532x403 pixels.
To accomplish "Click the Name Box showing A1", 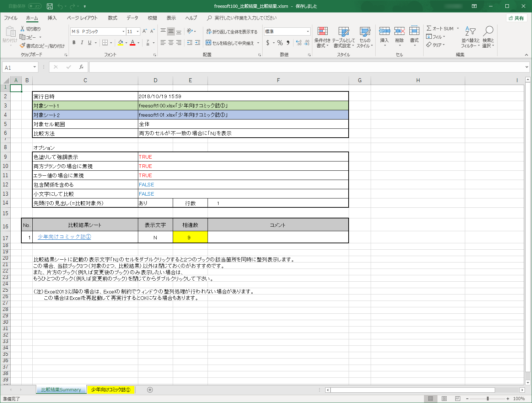I will pos(20,67).
